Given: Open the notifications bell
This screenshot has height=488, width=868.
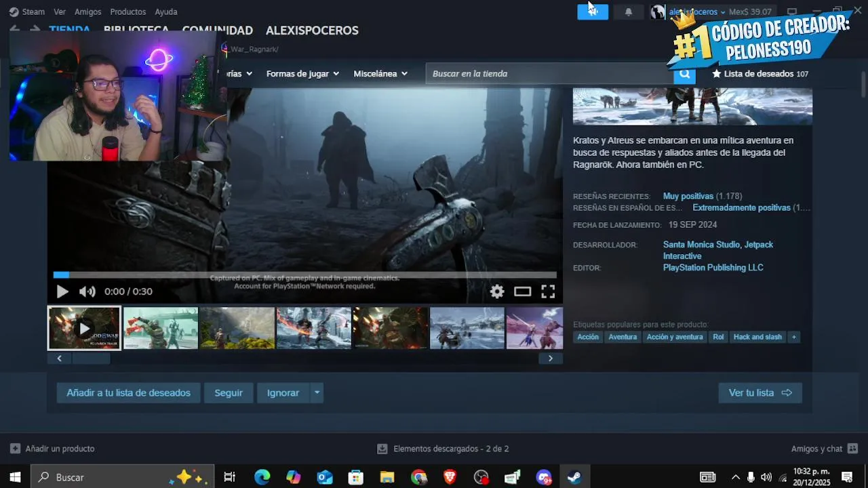Looking at the screenshot, I should (x=629, y=12).
